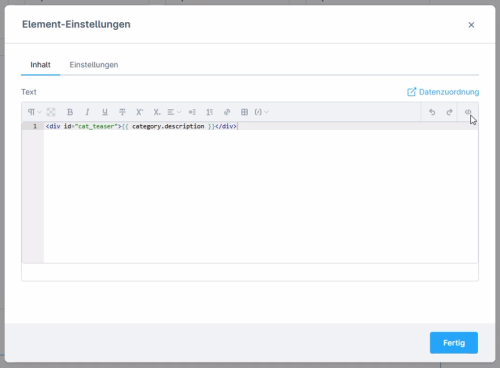This screenshot has height=368, width=500.
Task: Apply subscript formatting
Action: coord(157,112)
